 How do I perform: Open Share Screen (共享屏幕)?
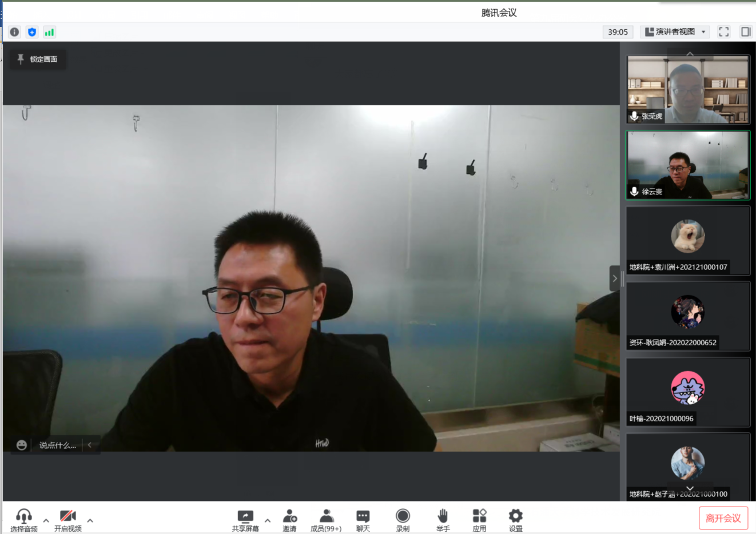pyautogui.click(x=245, y=520)
